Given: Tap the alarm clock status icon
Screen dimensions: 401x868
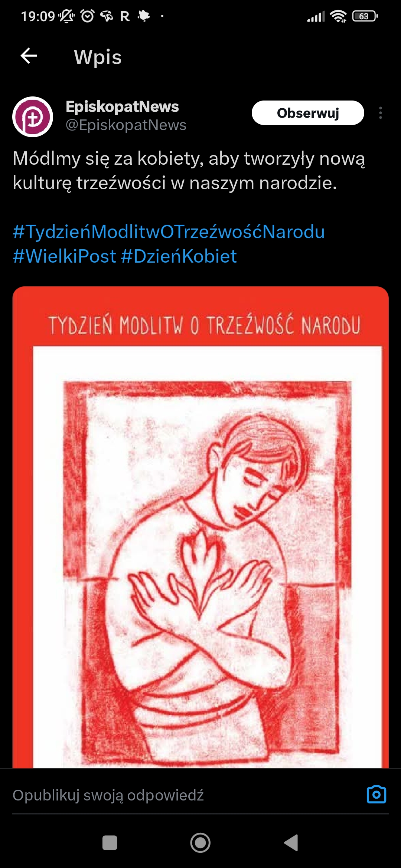Looking at the screenshot, I should point(88,16).
